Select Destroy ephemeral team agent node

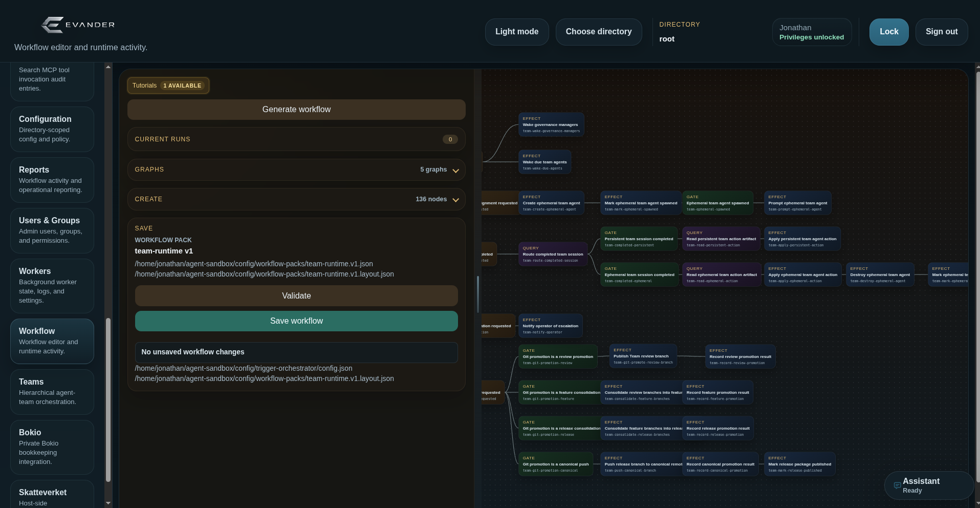[x=880, y=275]
